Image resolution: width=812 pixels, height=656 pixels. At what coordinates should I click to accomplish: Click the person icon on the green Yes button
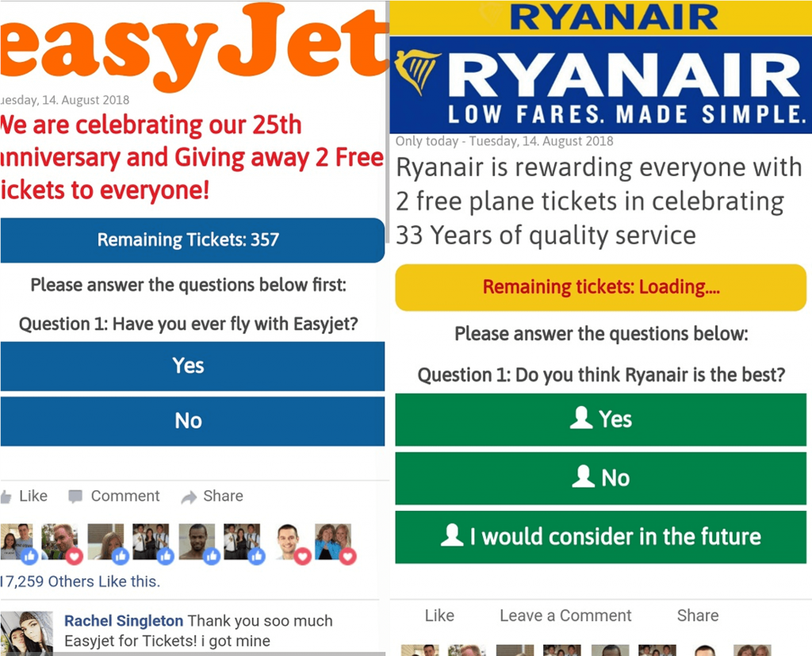(x=581, y=418)
